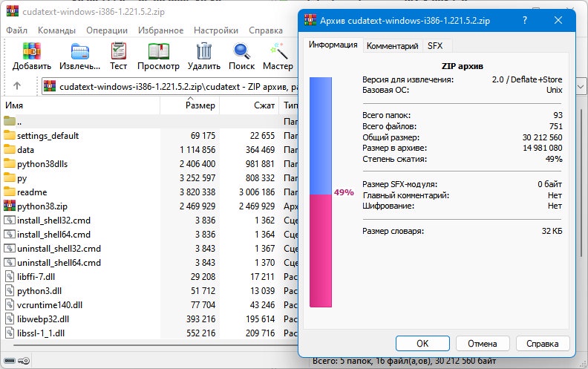
Task: Click the install_shell32.cmd file icon
Action: click(10, 220)
